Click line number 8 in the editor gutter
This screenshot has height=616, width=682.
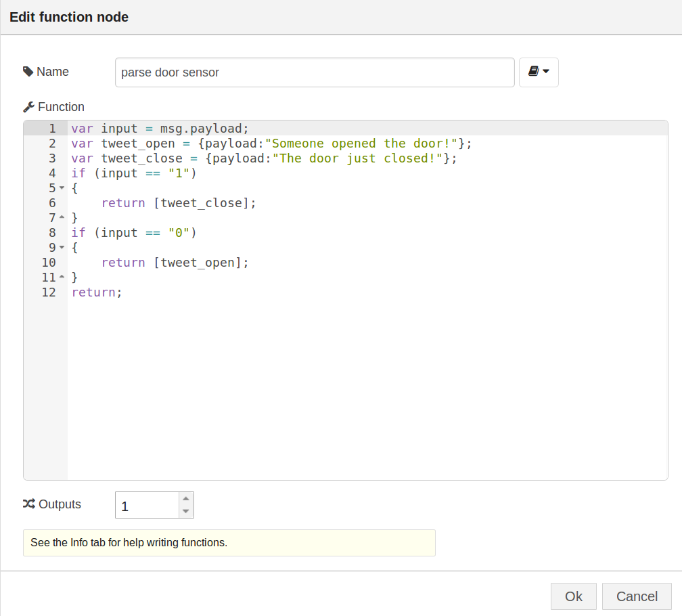tap(52, 232)
